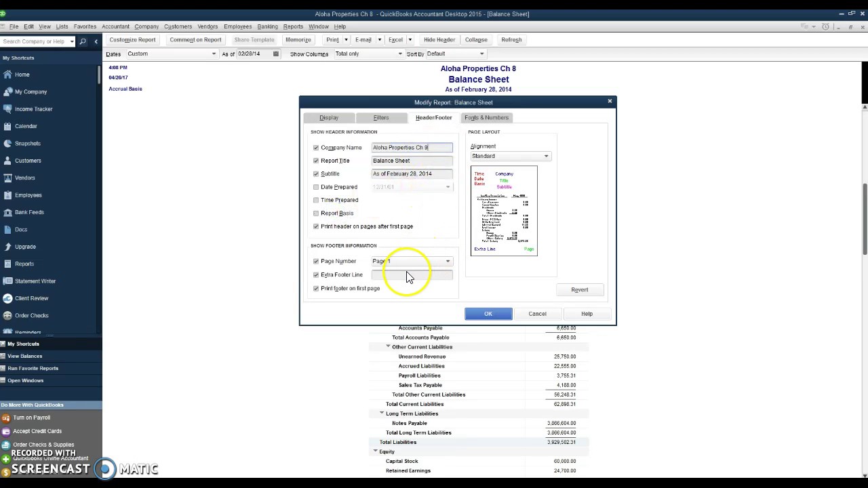Viewport: 868px width, 488px height.
Task: Open the Accountant menu
Action: [115, 26]
